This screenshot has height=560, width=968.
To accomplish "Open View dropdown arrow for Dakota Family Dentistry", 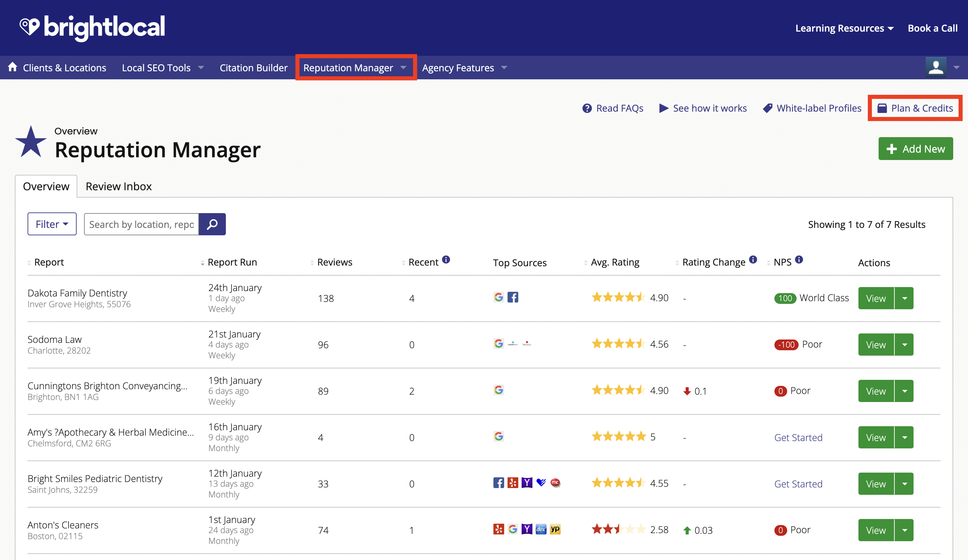I will coord(904,298).
